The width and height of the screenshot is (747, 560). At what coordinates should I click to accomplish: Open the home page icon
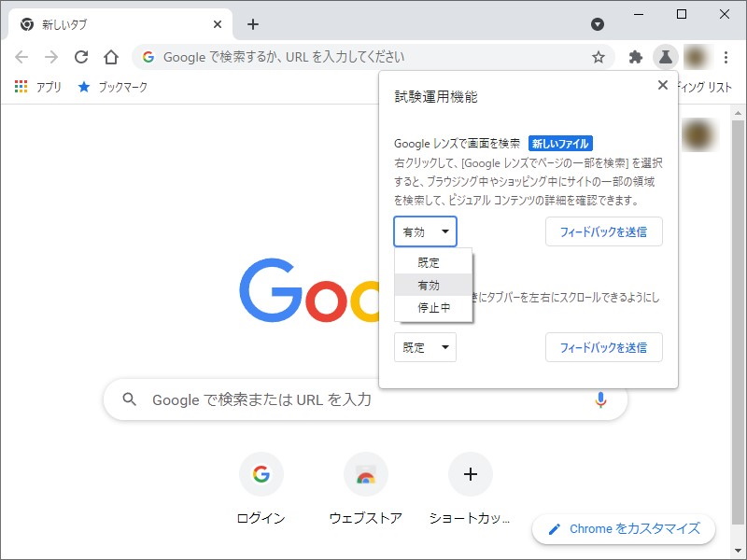[110, 56]
